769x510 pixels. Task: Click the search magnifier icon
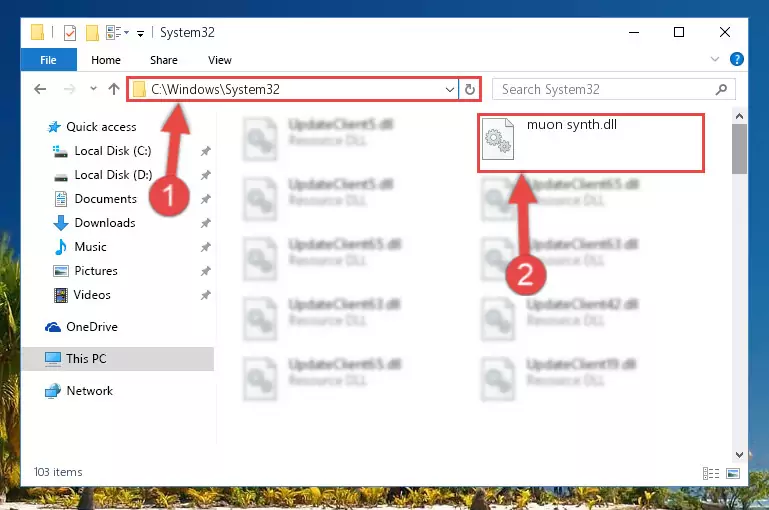(721, 90)
